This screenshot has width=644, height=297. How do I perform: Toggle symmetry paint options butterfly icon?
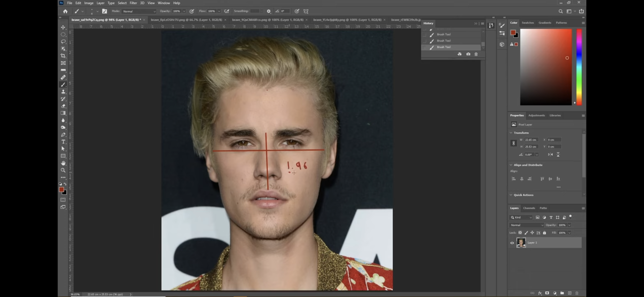coord(306,11)
